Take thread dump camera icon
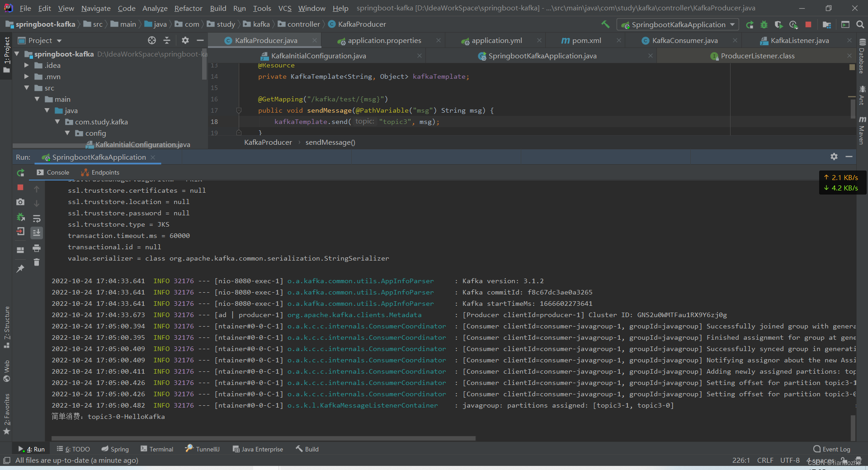 pos(20,202)
